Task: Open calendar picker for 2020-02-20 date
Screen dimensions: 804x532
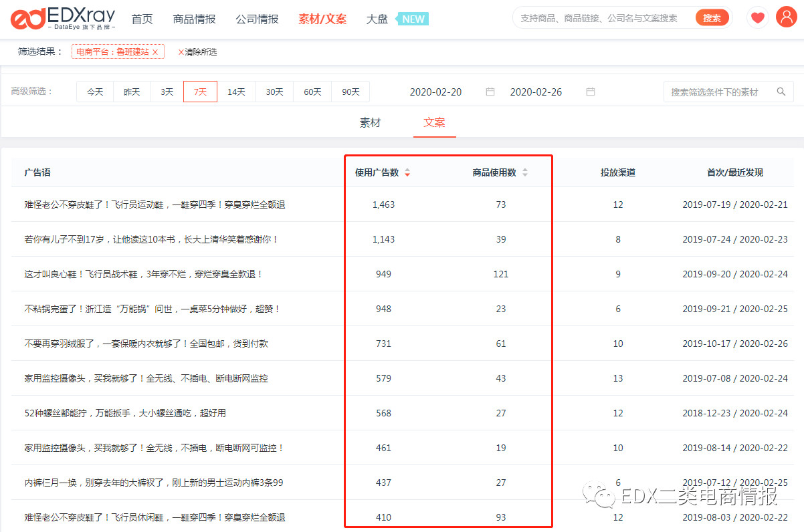Action: 490,92
